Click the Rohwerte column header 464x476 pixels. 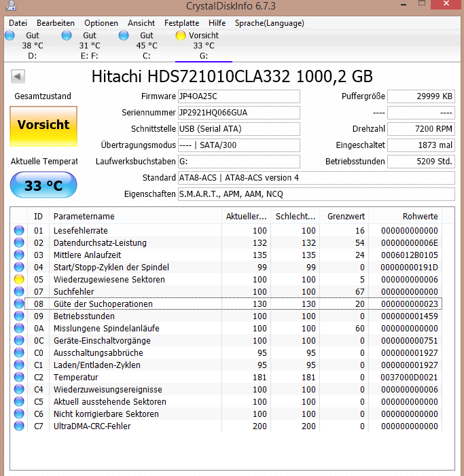[x=406, y=216]
